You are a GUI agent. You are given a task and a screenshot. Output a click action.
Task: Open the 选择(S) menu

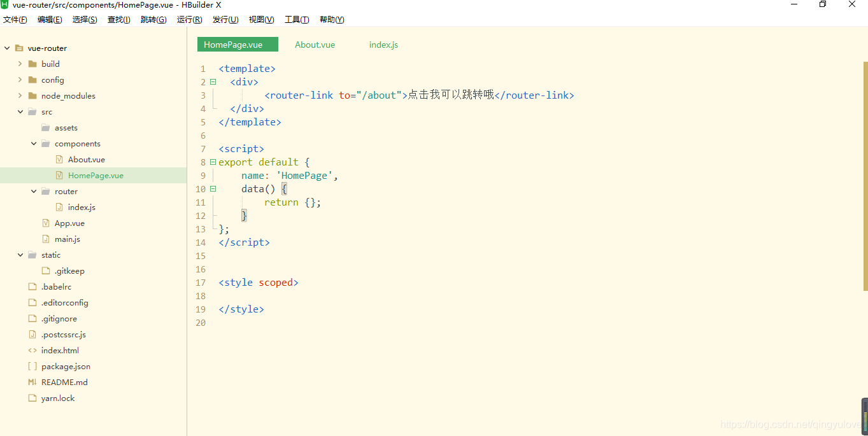click(85, 20)
